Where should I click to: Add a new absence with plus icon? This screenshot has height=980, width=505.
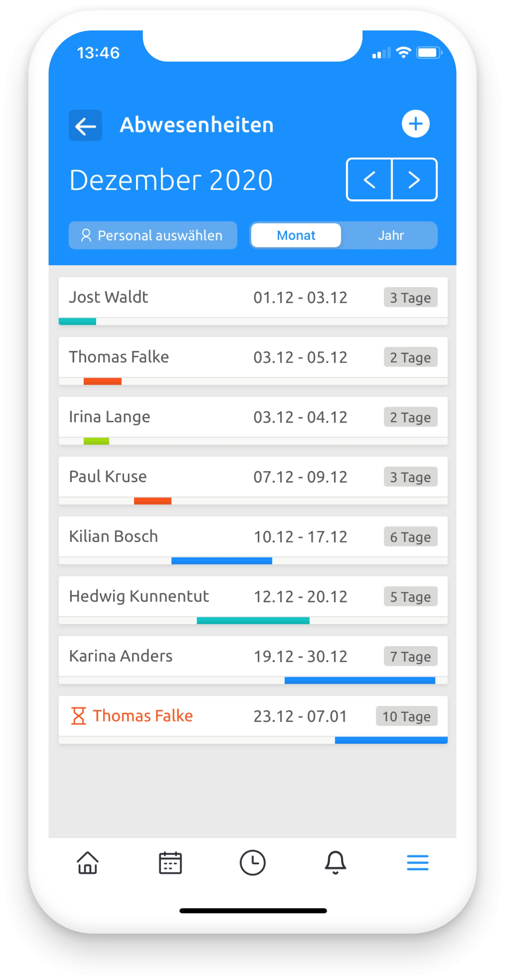415,124
